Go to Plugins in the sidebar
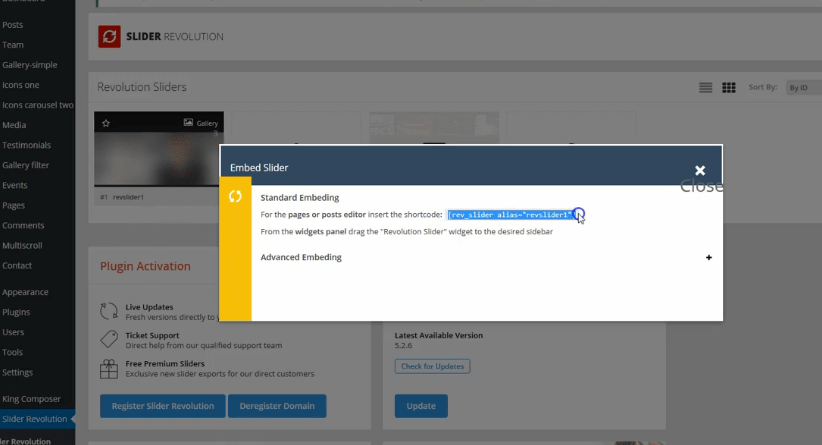The height and width of the screenshot is (445, 822). (16, 312)
